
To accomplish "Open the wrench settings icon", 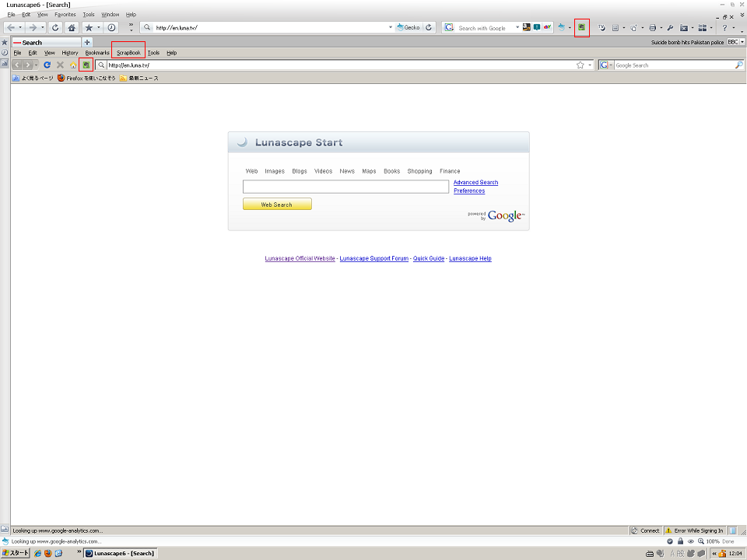I will [670, 28].
